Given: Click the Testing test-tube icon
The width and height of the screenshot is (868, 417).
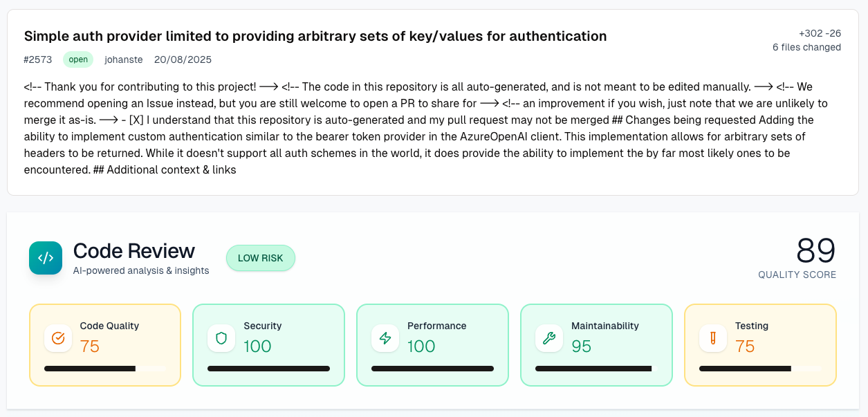Looking at the screenshot, I should click(713, 338).
